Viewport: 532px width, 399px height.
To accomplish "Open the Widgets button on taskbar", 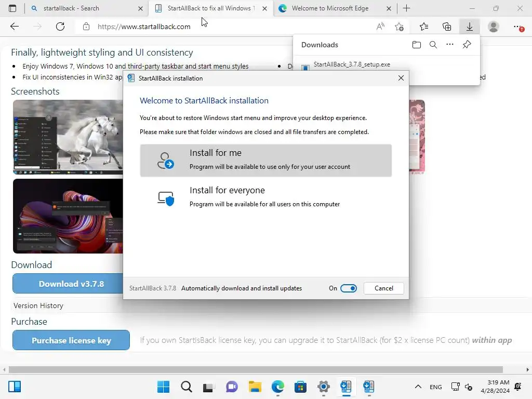I will pos(15,387).
